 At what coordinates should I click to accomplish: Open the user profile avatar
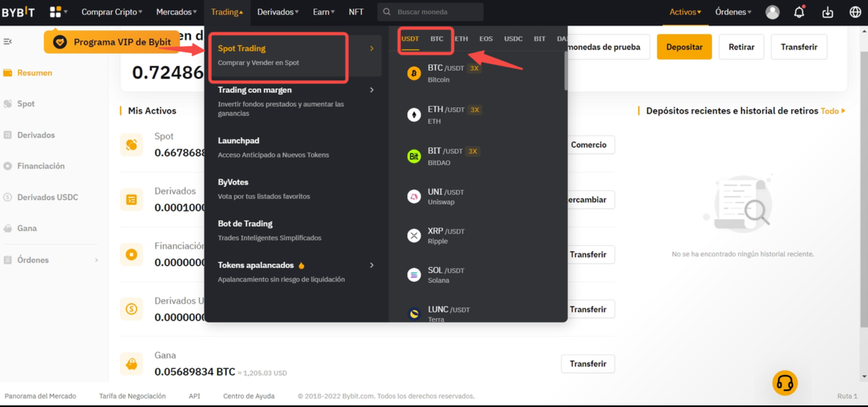click(772, 12)
